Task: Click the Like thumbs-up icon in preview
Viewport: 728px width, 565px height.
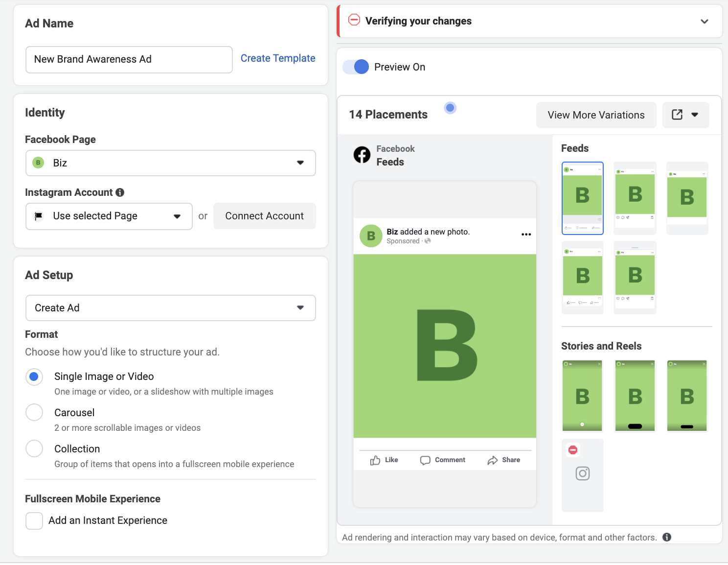Action: 375,460
